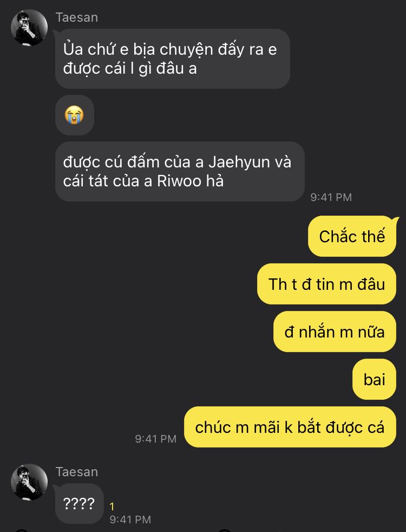Tap the top 'Taesan' sender name

point(77,18)
